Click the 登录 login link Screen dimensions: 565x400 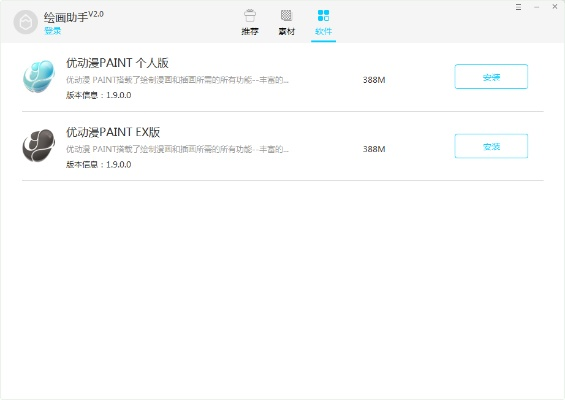(53, 31)
